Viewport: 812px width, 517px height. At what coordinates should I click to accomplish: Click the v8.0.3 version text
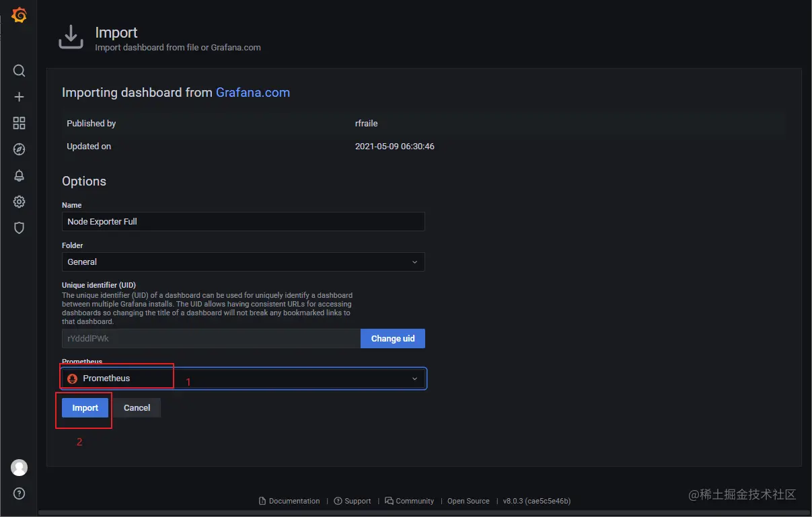537,501
